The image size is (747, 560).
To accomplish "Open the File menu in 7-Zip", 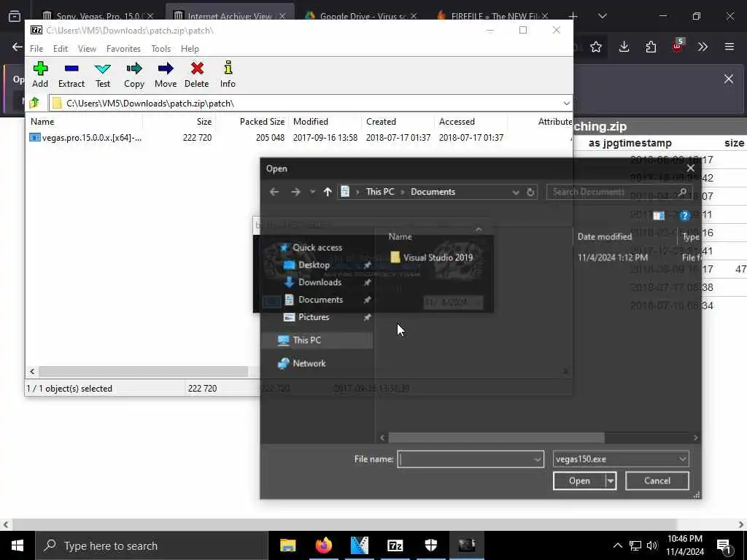I will [x=36, y=49].
